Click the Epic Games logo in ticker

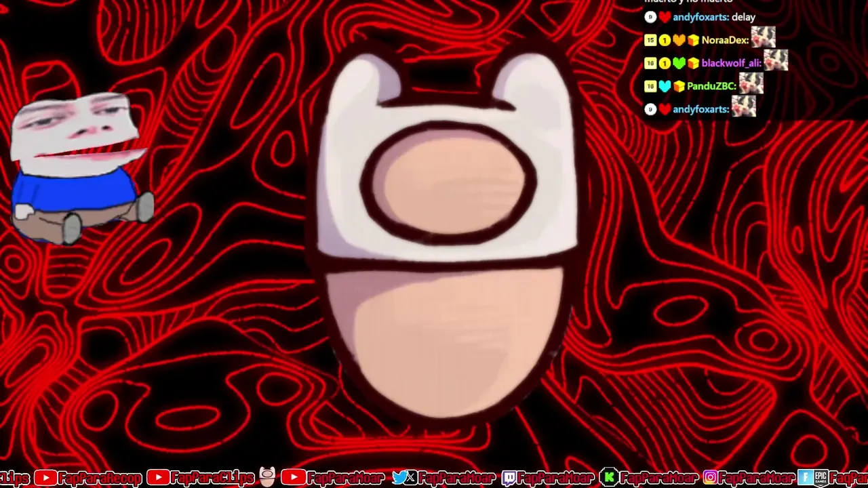(x=821, y=478)
